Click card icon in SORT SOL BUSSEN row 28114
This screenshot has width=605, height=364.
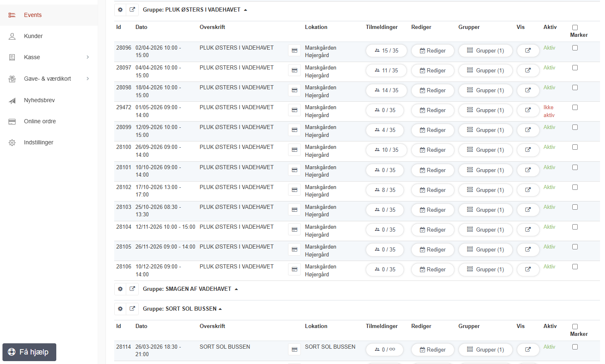294,350
